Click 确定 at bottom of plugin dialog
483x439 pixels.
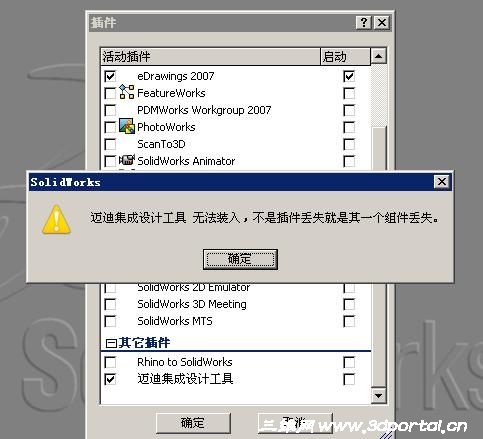coord(193,423)
